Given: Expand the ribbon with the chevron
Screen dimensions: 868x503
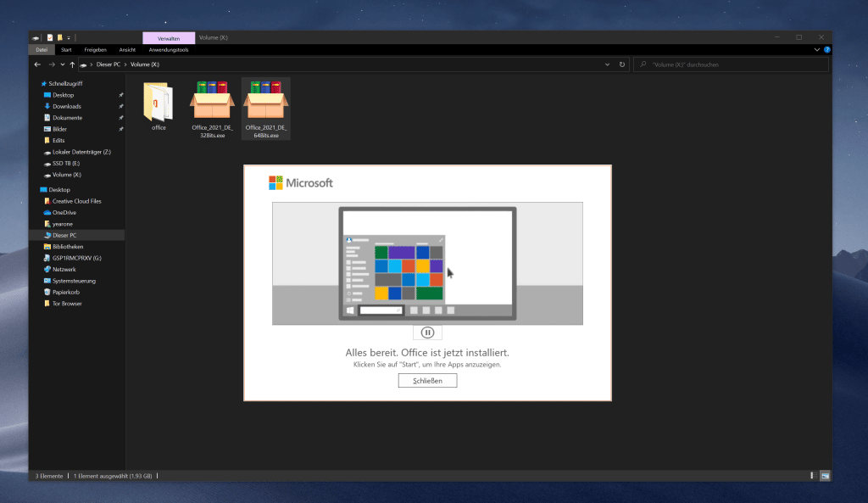Looking at the screenshot, I should point(817,50).
